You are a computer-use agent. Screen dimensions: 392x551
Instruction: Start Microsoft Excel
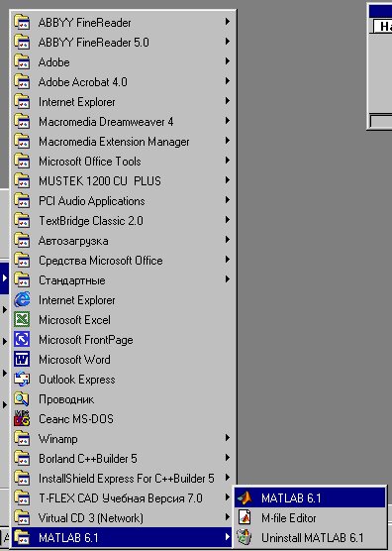point(124,320)
